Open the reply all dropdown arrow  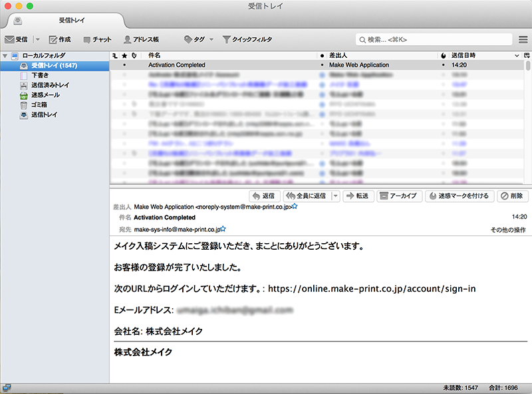[335, 196]
